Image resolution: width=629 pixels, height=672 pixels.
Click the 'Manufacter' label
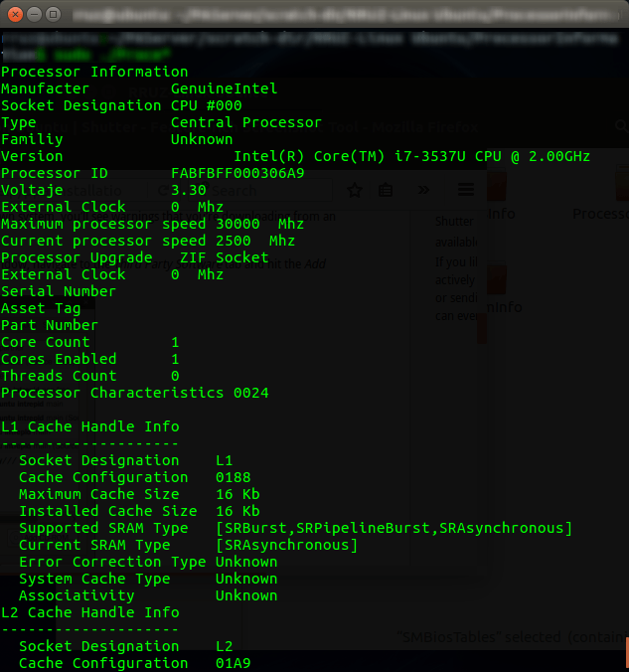(x=46, y=88)
